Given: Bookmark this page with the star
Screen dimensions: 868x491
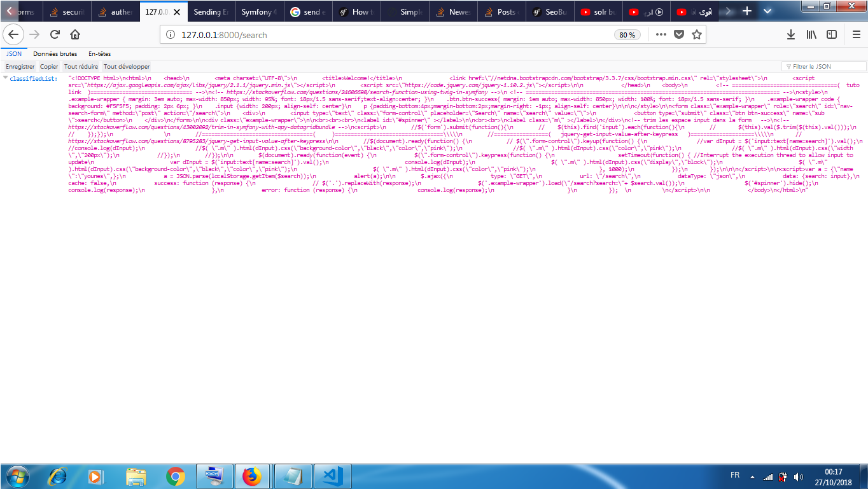Looking at the screenshot, I should [697, 34].
